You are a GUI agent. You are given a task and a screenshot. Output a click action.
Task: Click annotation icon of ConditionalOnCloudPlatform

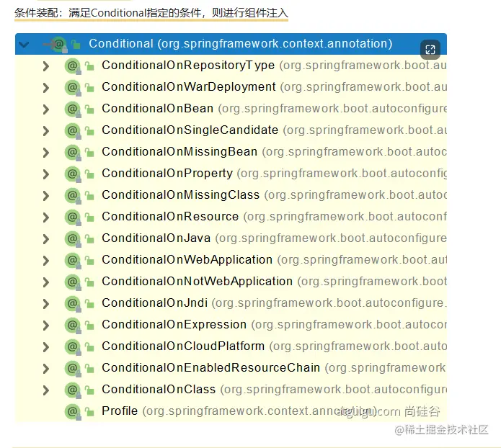tap(73, 347)
